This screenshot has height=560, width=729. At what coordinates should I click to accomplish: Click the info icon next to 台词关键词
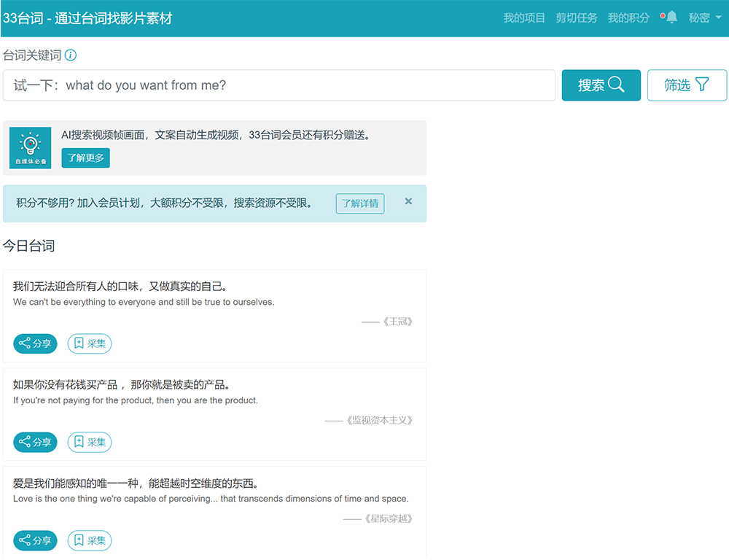click(x=71, y=55)
